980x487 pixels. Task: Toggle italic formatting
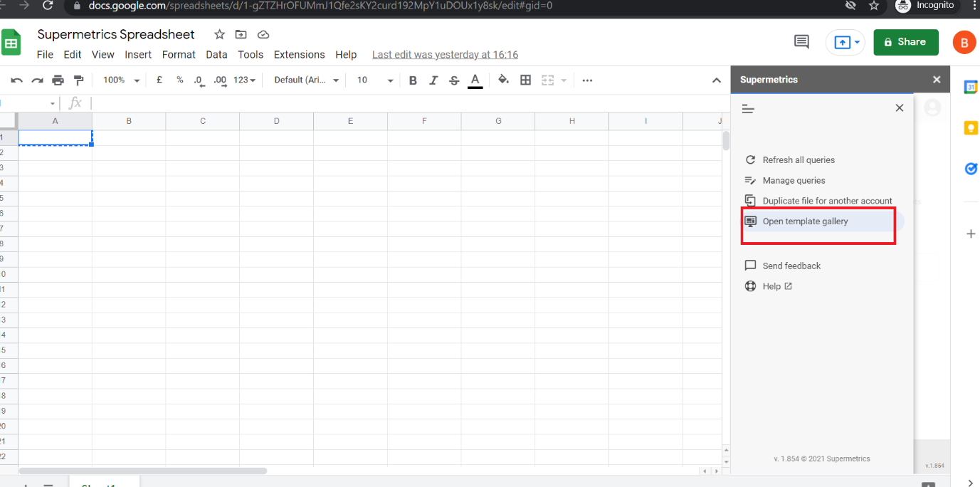click(x=433, y=80)
